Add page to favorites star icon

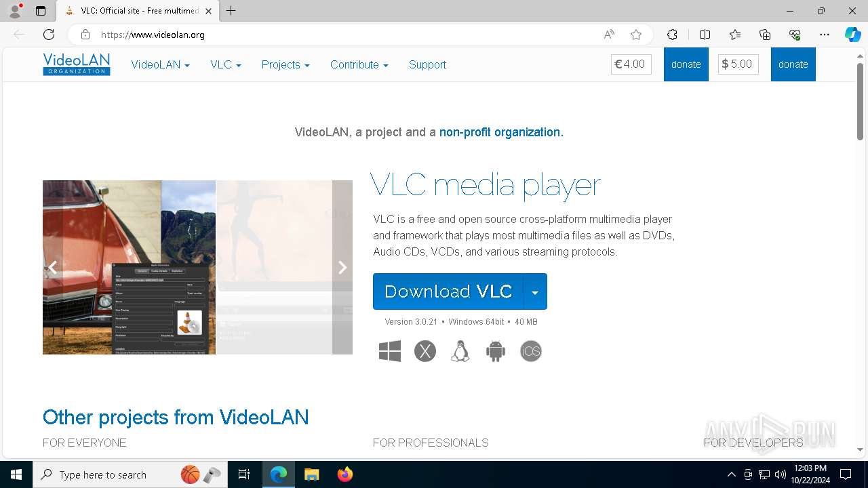click(636, 35)
